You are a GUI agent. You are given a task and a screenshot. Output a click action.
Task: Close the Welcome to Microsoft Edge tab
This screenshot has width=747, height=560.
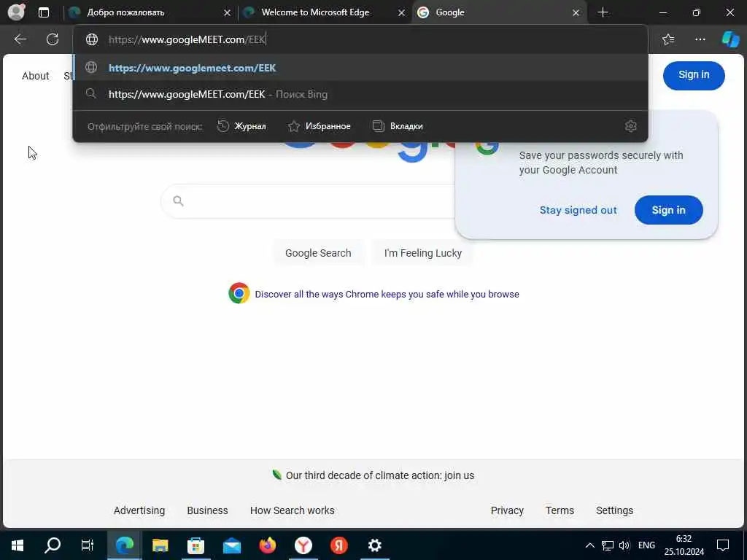[x=401, y=13]
